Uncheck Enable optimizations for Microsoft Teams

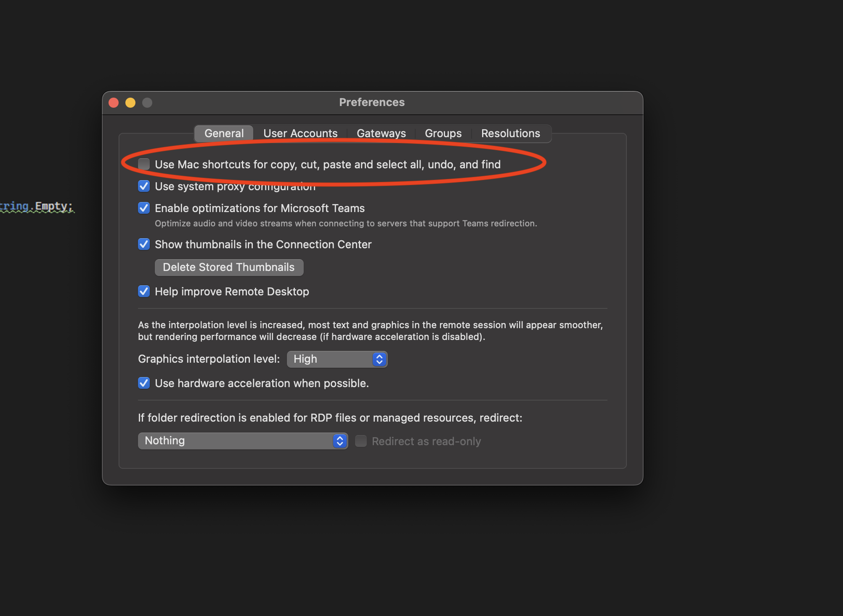pos(144,208)
